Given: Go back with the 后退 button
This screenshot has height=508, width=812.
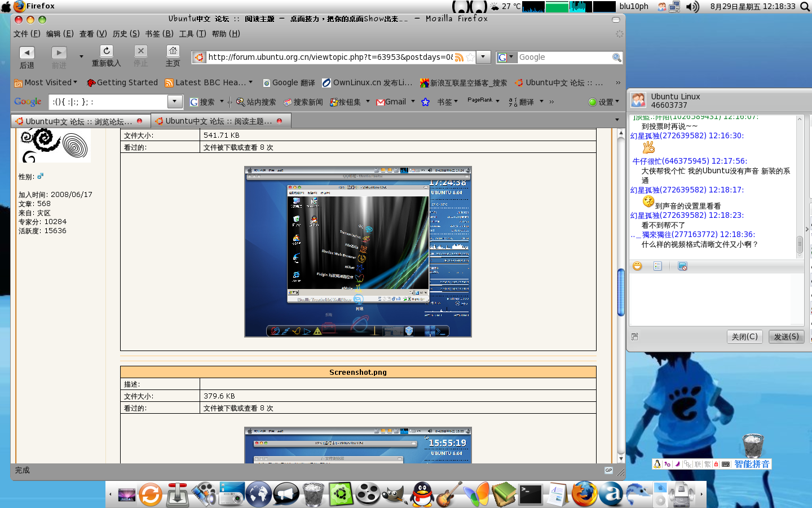Looking at the screenshot, I should click(x=27, y=58).
